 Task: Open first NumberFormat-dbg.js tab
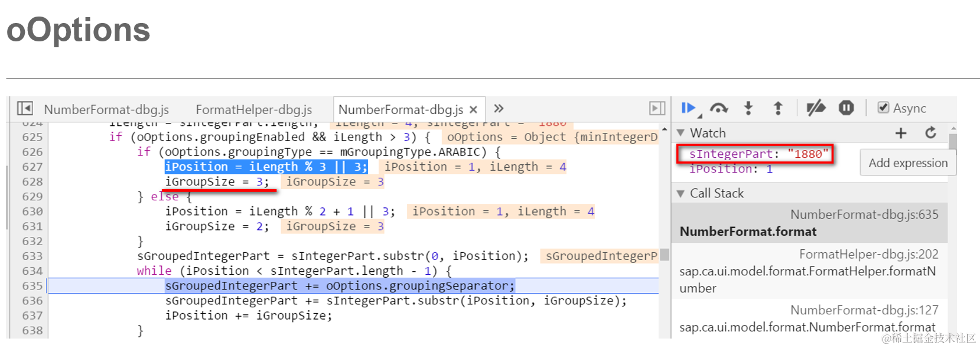point(106,109)
